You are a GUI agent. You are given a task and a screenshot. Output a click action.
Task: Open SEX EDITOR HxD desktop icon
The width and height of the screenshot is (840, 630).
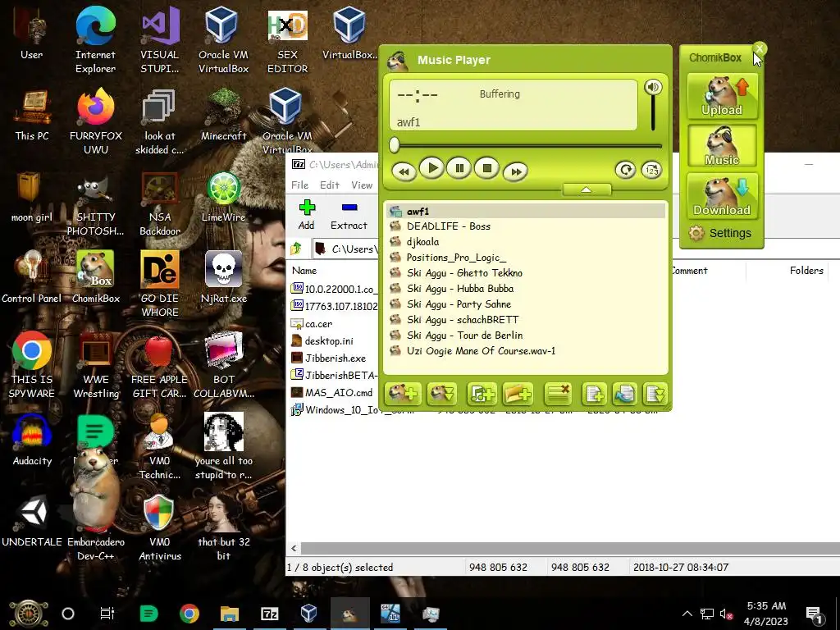tap(288, 42)
